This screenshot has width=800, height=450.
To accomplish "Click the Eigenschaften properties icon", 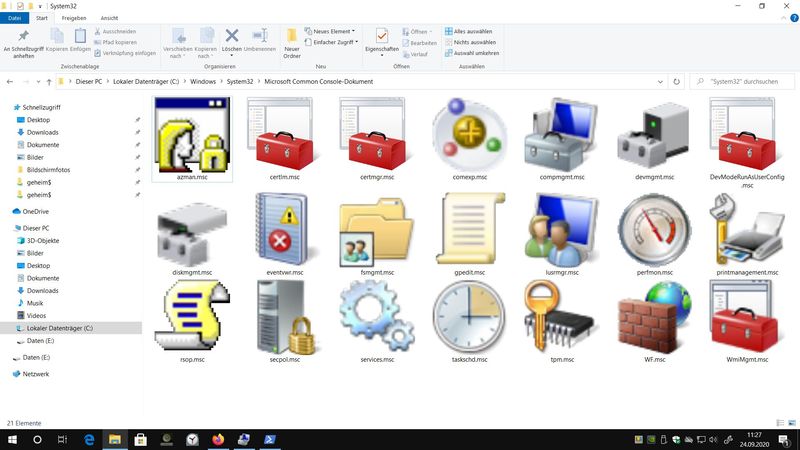I will tap(382, 36).
